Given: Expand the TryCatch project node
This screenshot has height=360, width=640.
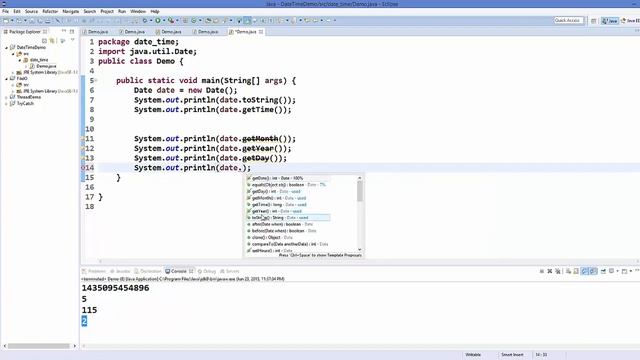Looking at the screenshot, I should 7,104.
